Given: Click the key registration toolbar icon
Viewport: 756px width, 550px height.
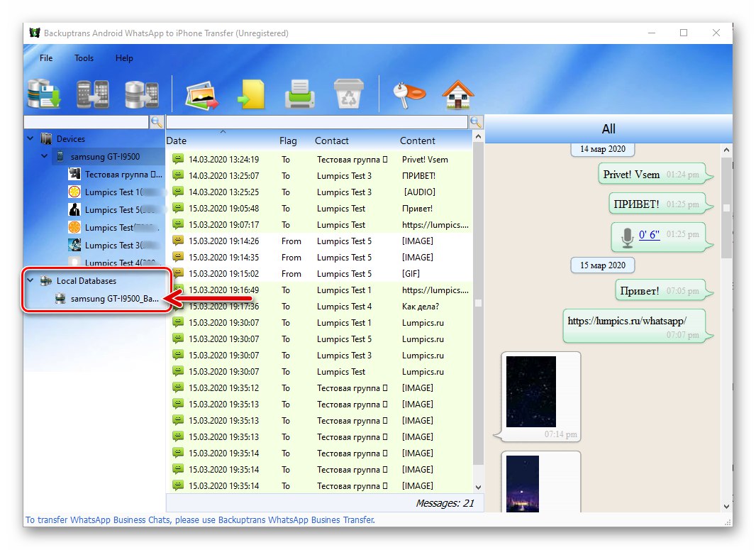Looking at the screenshot, I should [409, 94].
